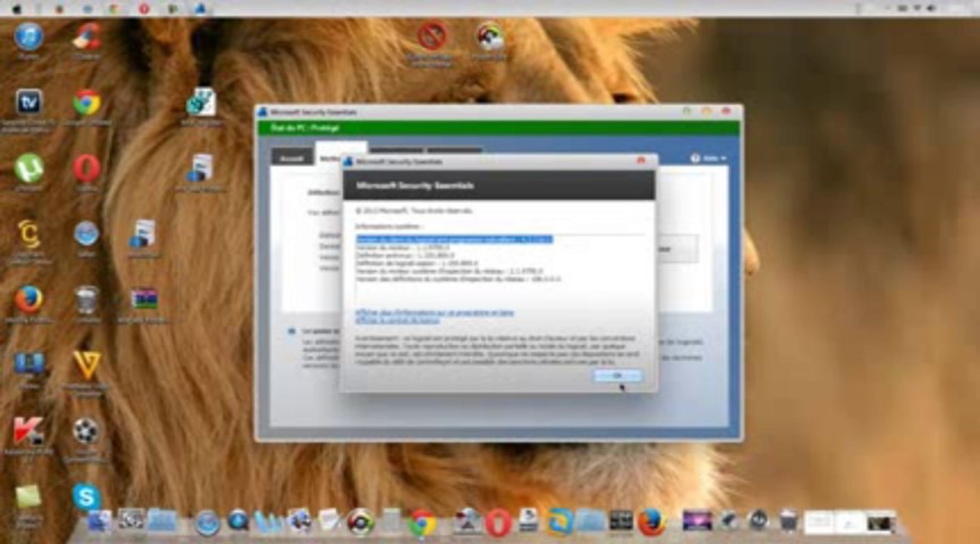Viewport: 980px width, 544px height.
Task: Click the Chrome icon in the dock
Action: coord(423,523)
